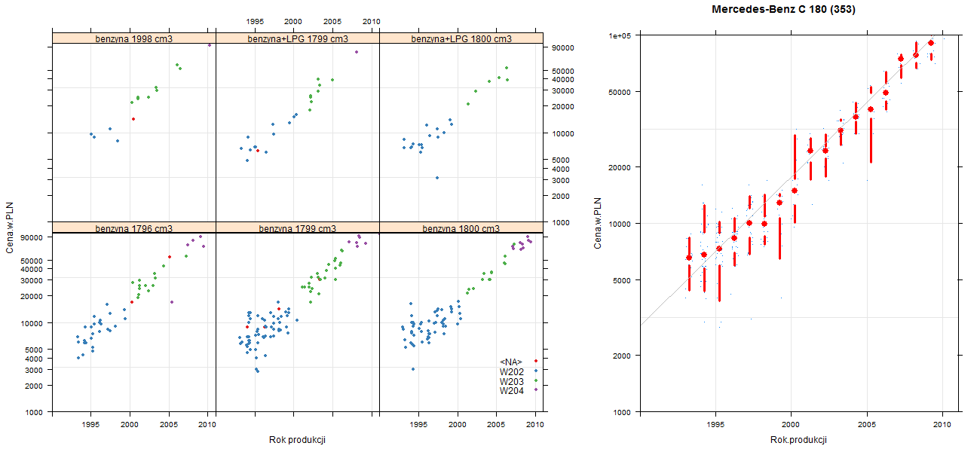Screen dimensions: 980x452
Task: Click the 2005 x-axis tick on right plot
Action: pos(866,426)
